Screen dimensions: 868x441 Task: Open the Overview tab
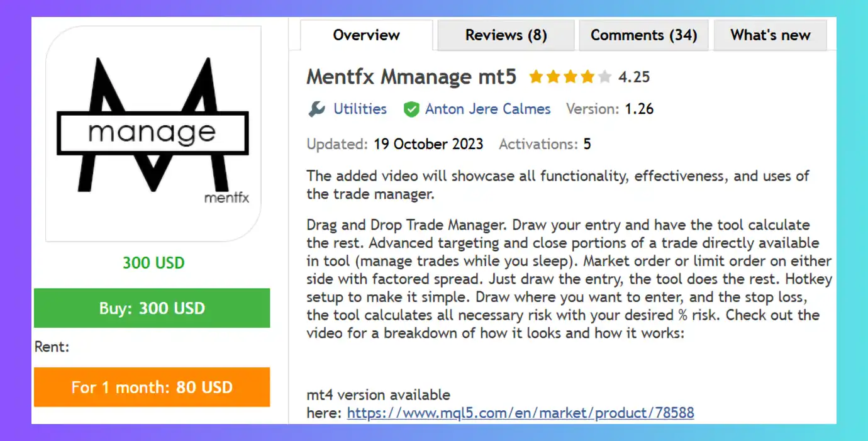[366, 35]
